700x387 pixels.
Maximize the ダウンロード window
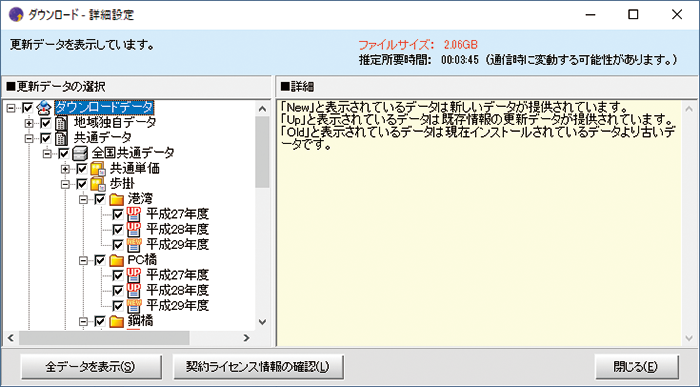[633, 14]
